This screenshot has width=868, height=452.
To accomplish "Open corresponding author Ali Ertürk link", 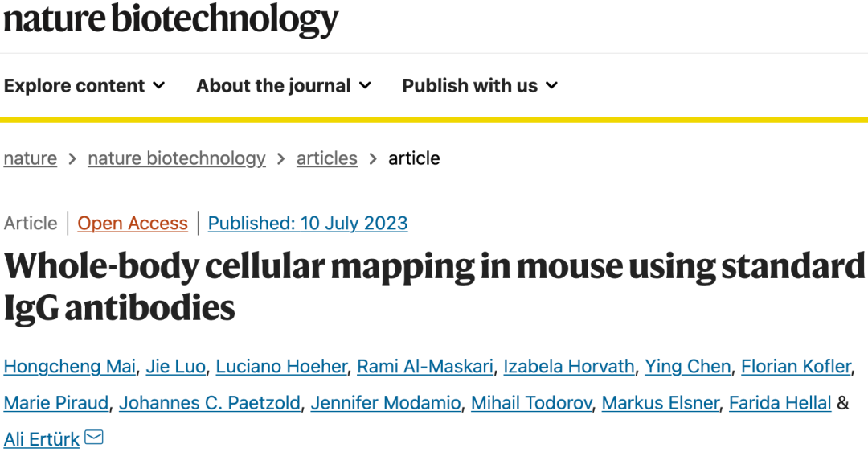I will tap(42, 439).
